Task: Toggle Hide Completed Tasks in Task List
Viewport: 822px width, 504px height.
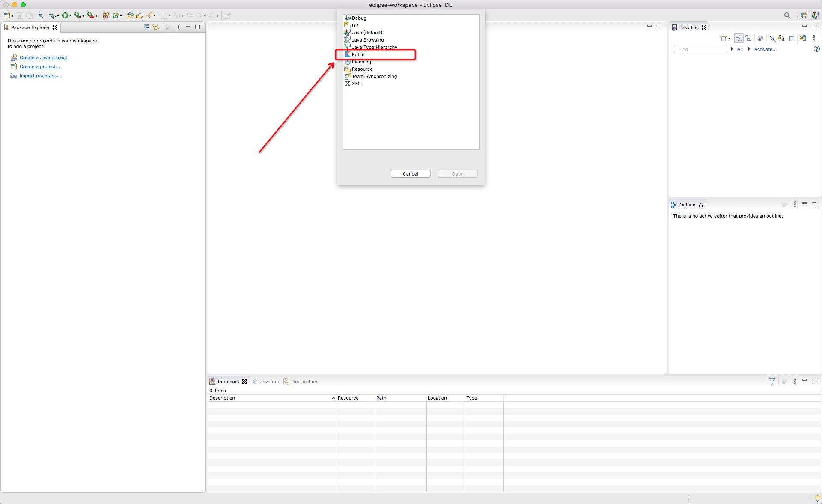Action: point(772,38)
